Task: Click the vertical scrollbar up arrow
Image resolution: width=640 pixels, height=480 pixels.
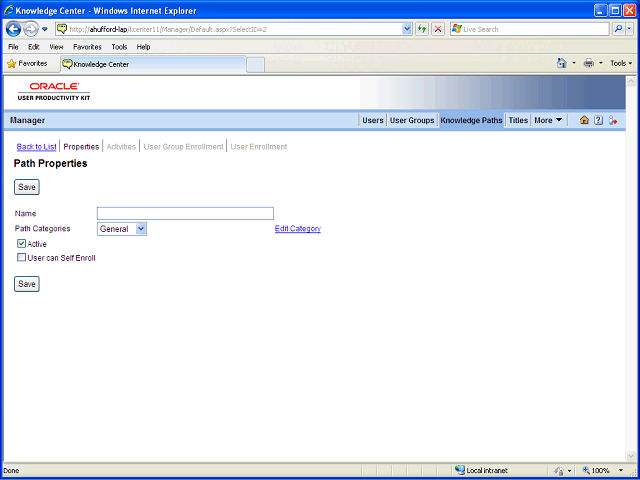Action: (x=630, y=81)
